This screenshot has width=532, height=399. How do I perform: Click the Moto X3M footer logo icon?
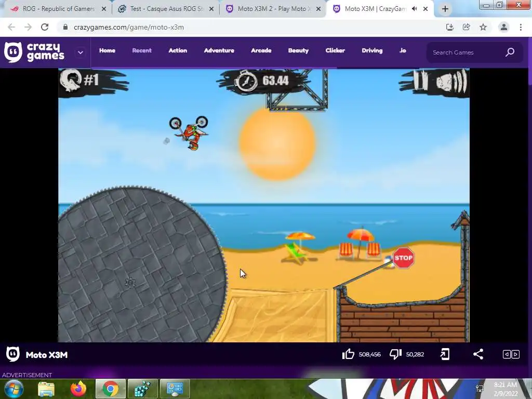pos(13,354)
